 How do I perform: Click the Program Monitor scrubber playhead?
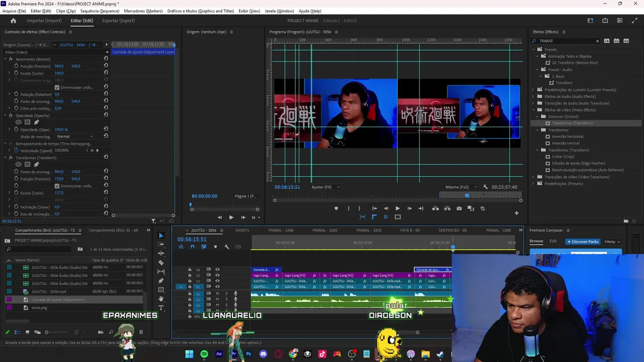(x=467, y=196)
